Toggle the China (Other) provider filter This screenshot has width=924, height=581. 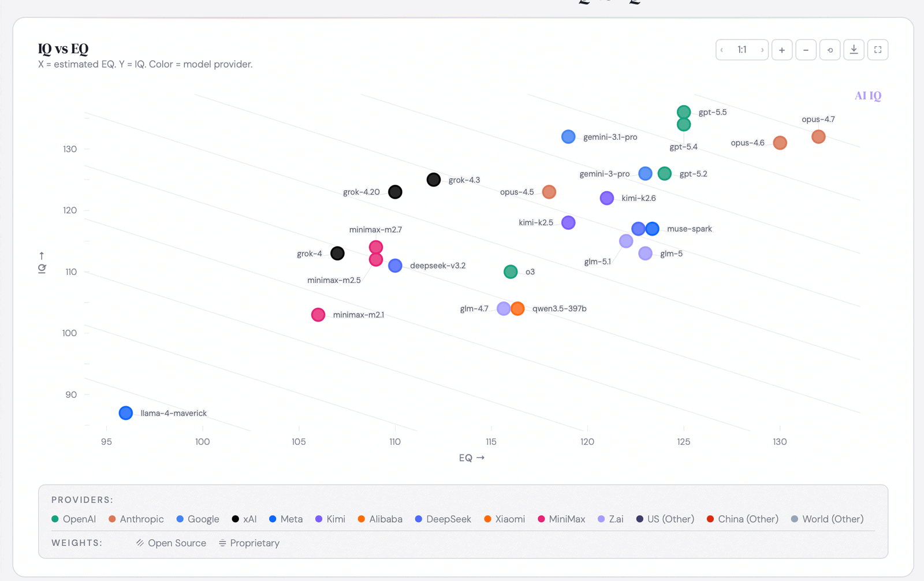click(743, 519)
